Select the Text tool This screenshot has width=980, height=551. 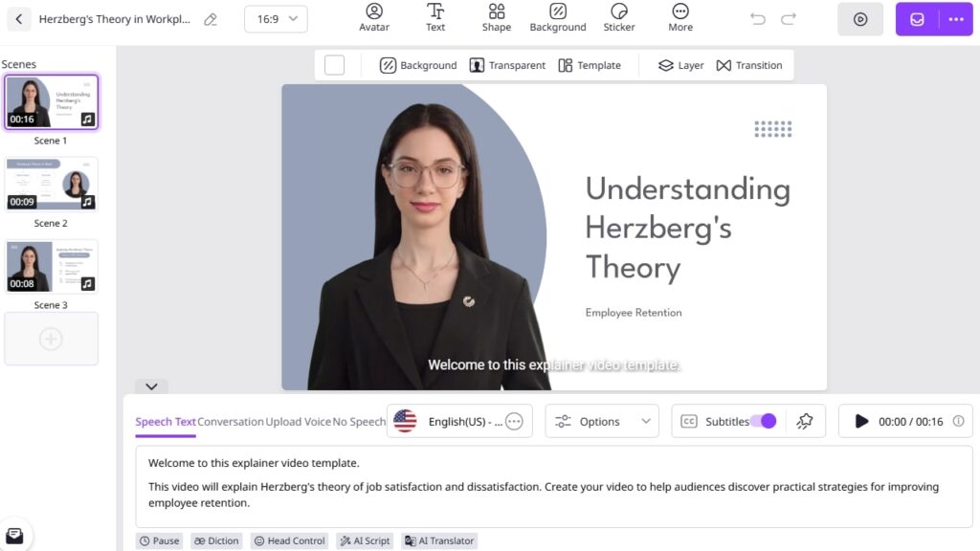coord(435,17)
